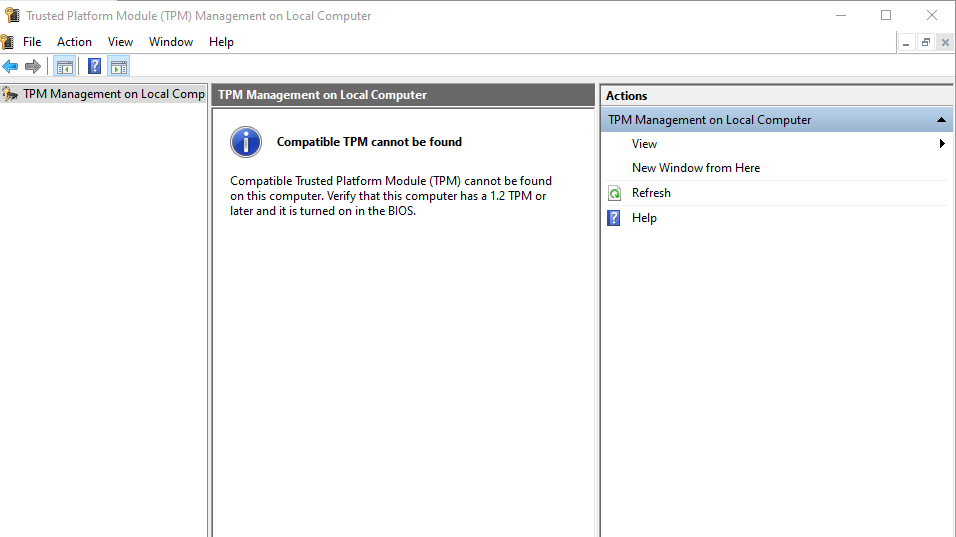
Task: Open the File menu
Action: coord(32,42)
